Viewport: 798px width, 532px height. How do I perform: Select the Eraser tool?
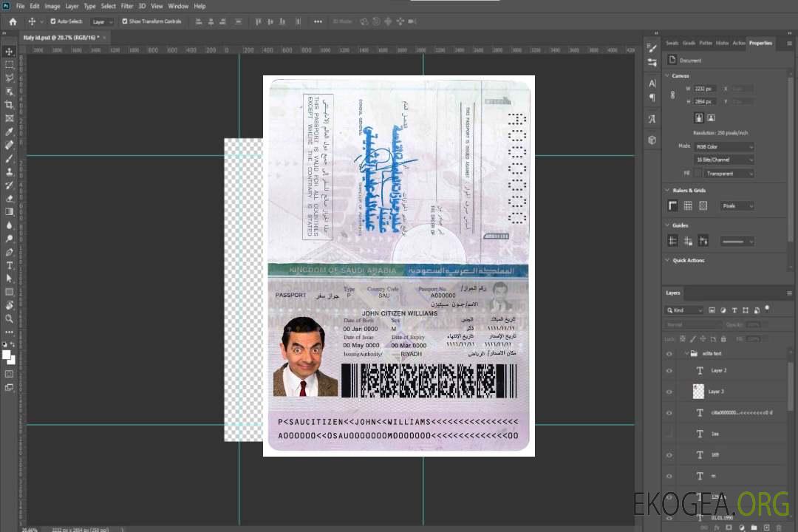[x=9, y=199]
